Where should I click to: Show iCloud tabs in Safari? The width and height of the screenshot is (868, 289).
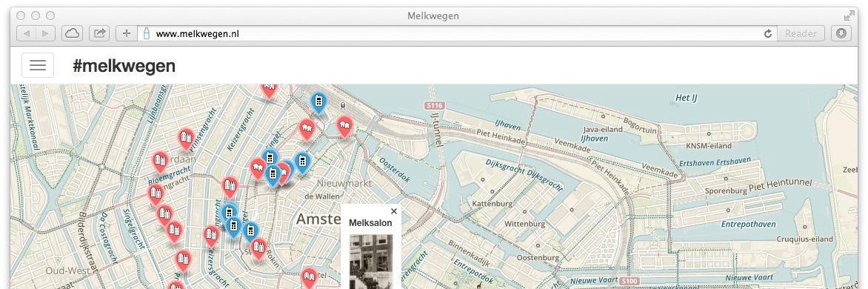click(x=72, y=34)
